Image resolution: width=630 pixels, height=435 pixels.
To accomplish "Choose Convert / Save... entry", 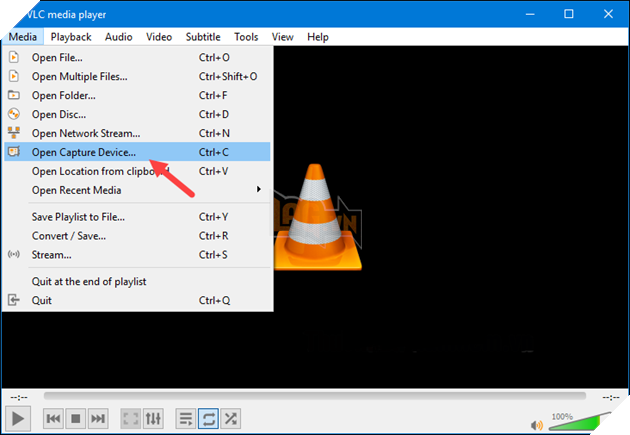I will pos(137,236).
